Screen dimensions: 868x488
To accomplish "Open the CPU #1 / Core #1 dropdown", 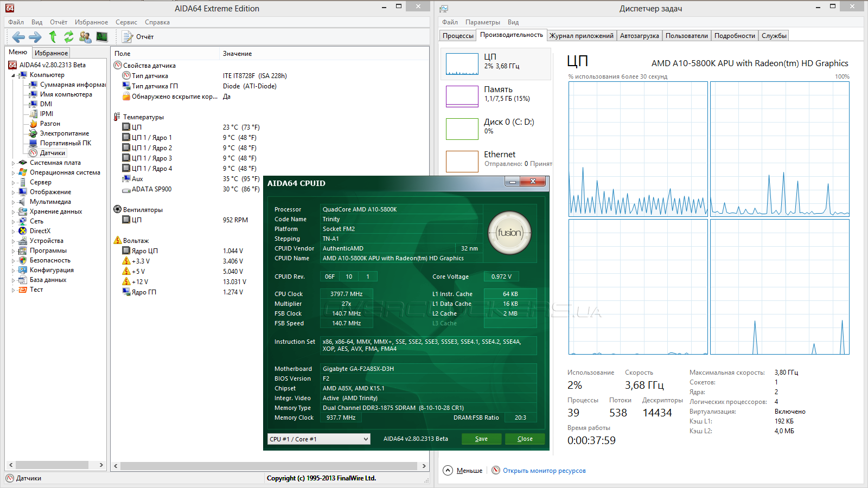I will point(319,439).
